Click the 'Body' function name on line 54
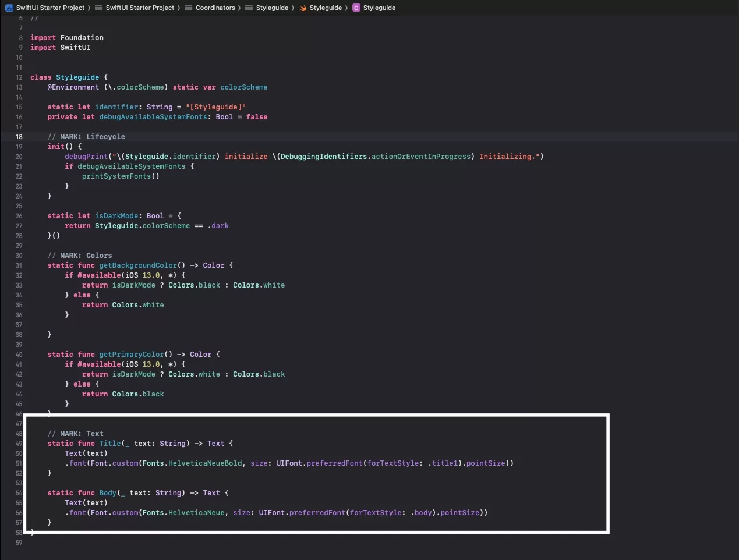 click(x=108, y=493)
